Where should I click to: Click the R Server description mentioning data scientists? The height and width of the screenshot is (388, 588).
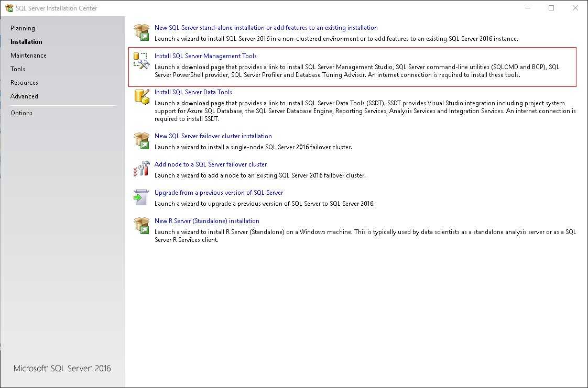pos(365,236)
